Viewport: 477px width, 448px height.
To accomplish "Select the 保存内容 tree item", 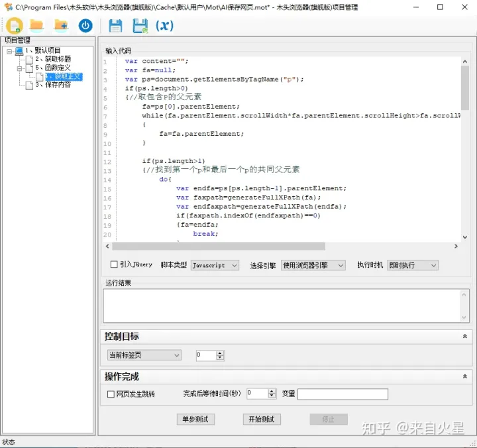I will click(x=58, y=85).
